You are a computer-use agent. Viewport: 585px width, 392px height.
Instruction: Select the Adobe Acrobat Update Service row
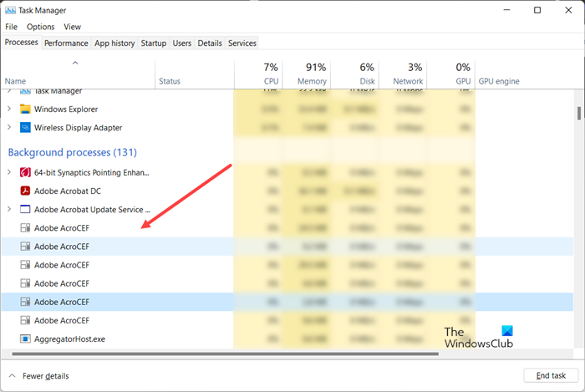pyautogui.click(x=287, y=209)
